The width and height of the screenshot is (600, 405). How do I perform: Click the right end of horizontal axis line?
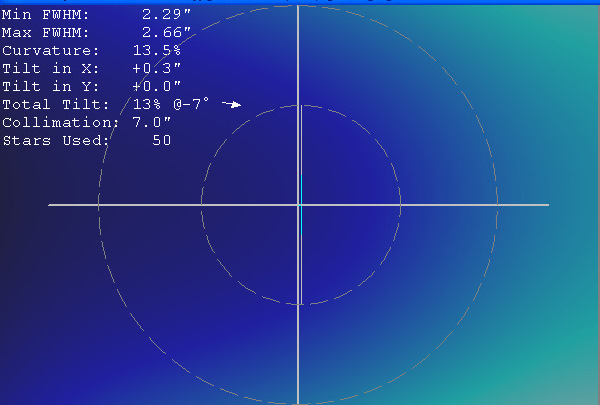tap(545, 205)
